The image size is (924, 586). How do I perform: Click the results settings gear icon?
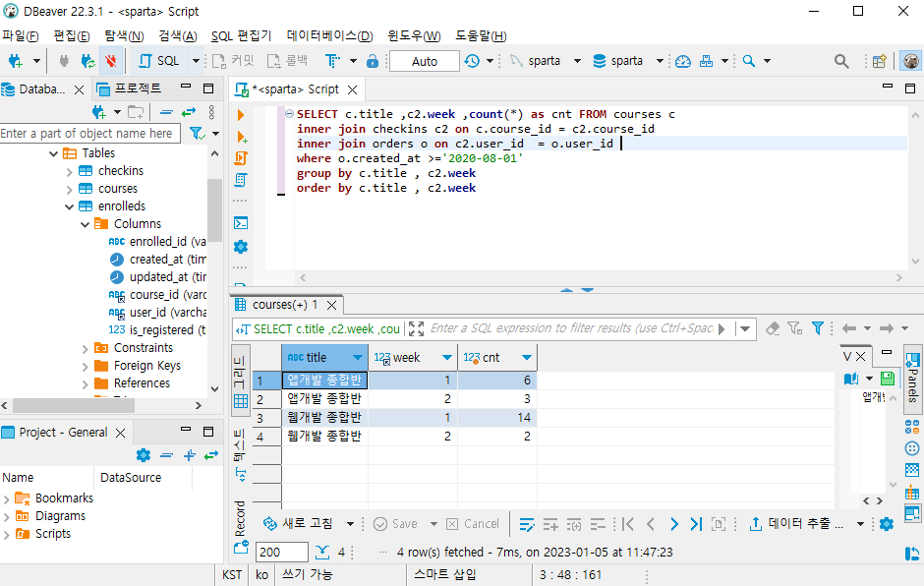pos(887,523)
